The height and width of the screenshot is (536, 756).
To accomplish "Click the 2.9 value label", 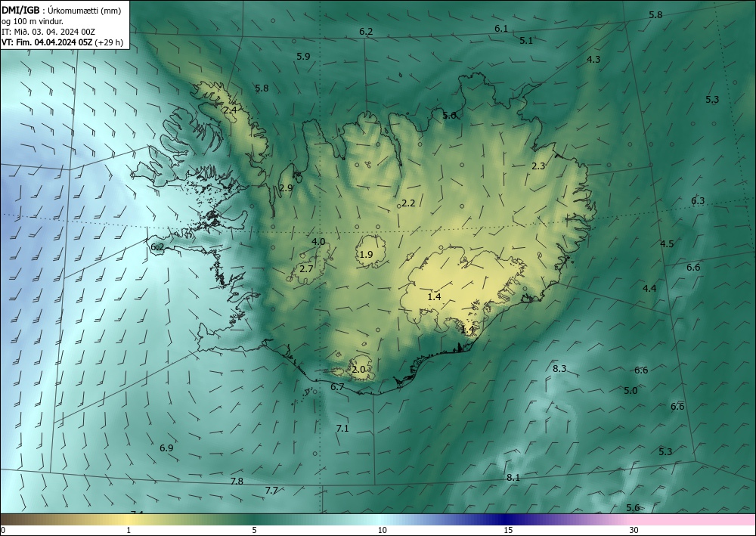I will pyautogui.click(x=286, y=188).
